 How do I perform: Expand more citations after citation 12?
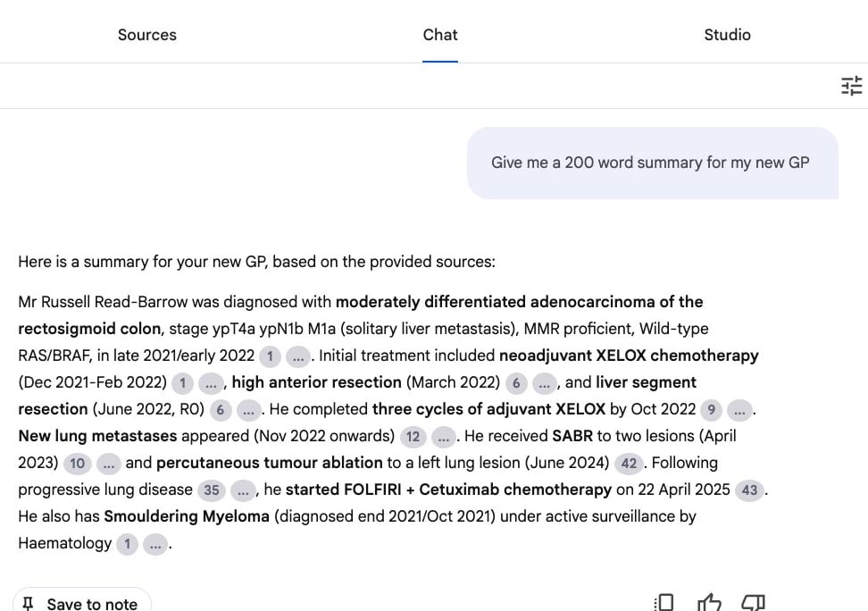tap(443, 436)
